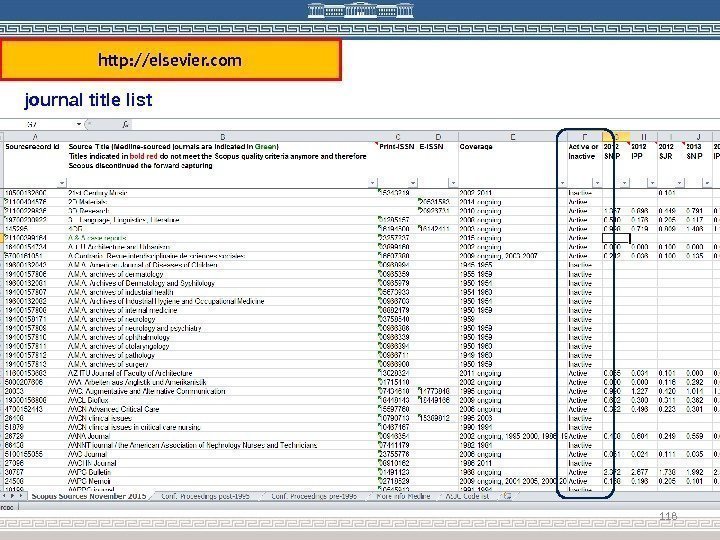Open the Print-ISSN filter dropdown
This screenshot has width=720, height=540.
pos(413,183)
